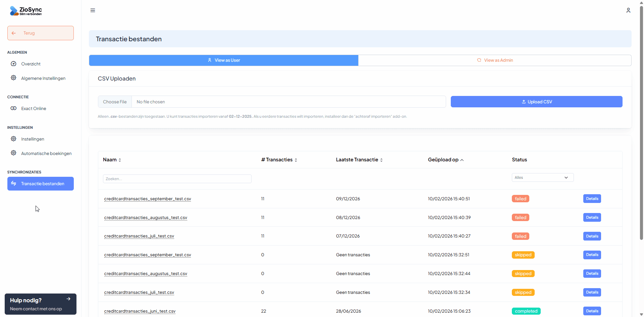Switch to View as User tab

(x=223, y=60)
